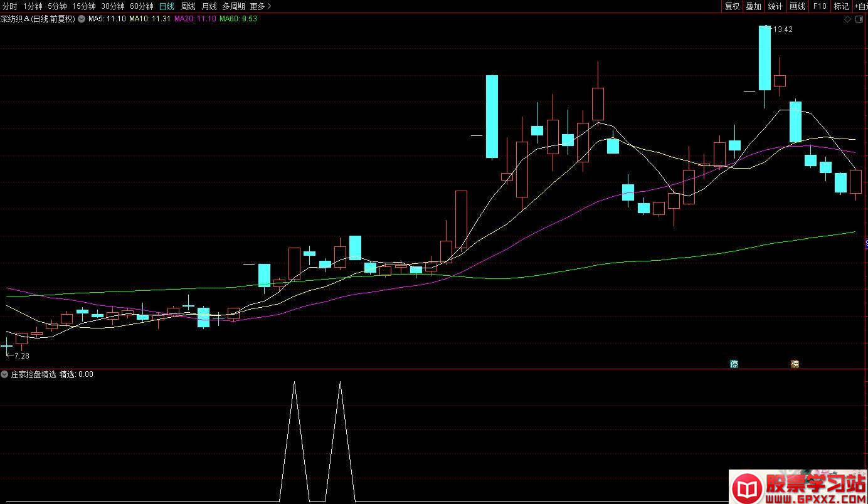This screenshot has height=504, width=868.
Task: Click the 庄家控盘精选 indicator name
Action: pyautogui.click(x=33, y=374)
